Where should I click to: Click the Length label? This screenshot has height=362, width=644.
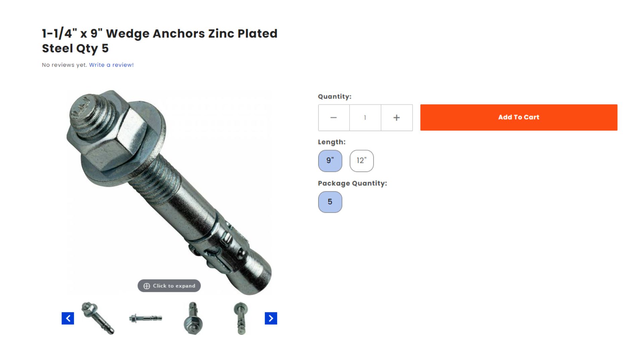pyautogui.click(x=332, y=142)
